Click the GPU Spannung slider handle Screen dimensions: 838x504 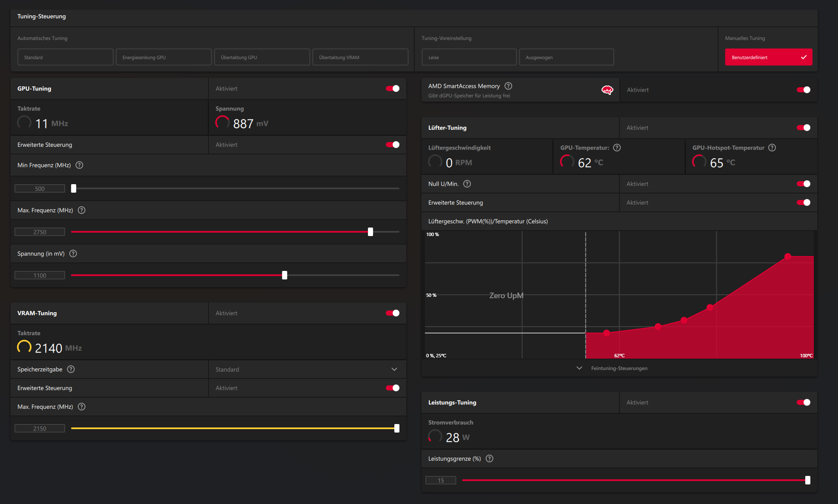[x=285, y=275]
